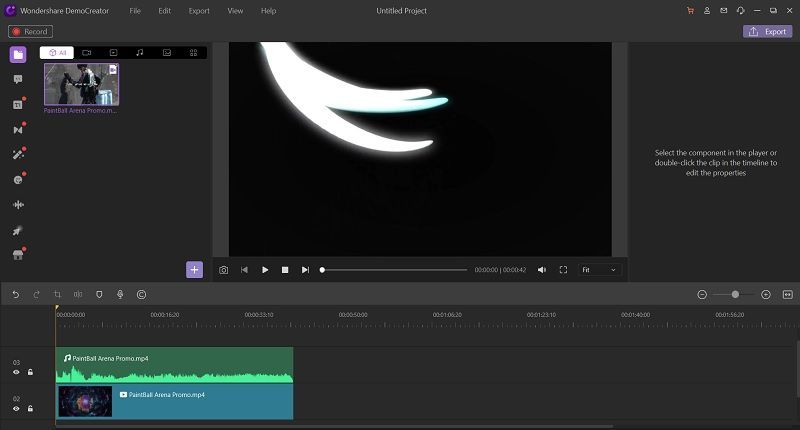This screenshot has width=800, height=430.
Task: Filter media library by video tab
Action: click(x=113, y=53)
